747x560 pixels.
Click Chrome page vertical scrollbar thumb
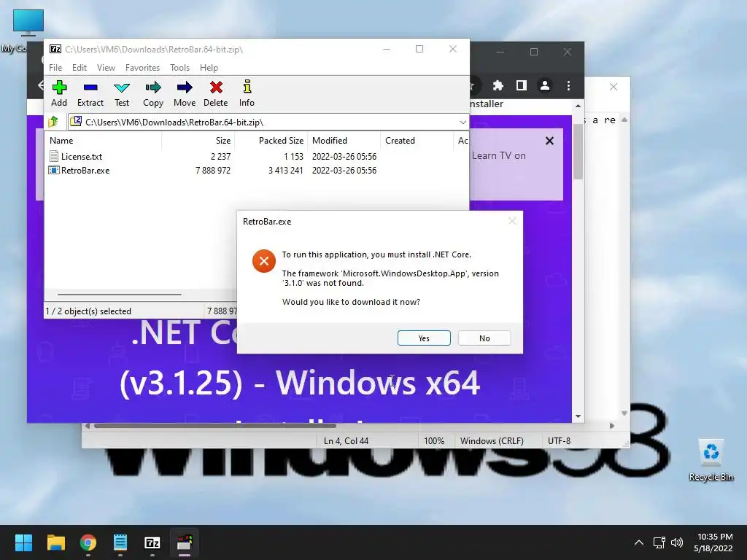coord(578,152)
